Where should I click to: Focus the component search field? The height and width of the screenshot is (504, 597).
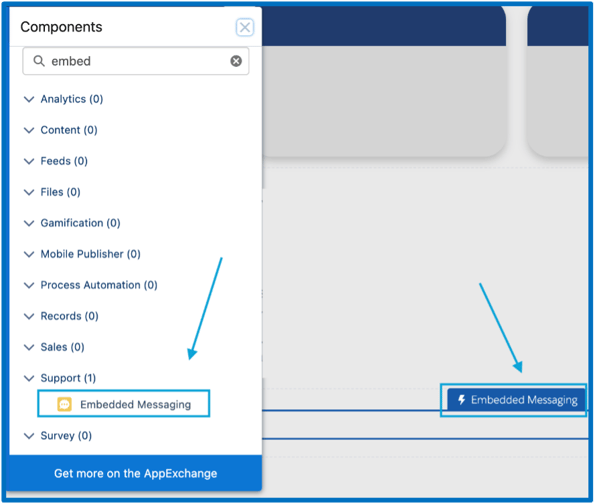[x=136, y=61]
